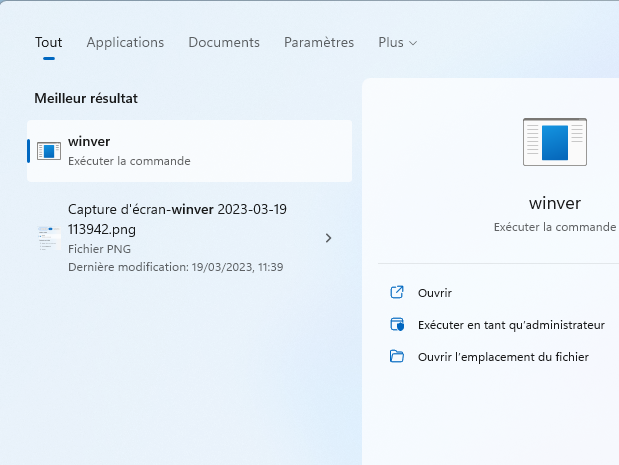Click the large winver icon in preview pane
This screenshot has height=465, width=619.
point(555,142)
